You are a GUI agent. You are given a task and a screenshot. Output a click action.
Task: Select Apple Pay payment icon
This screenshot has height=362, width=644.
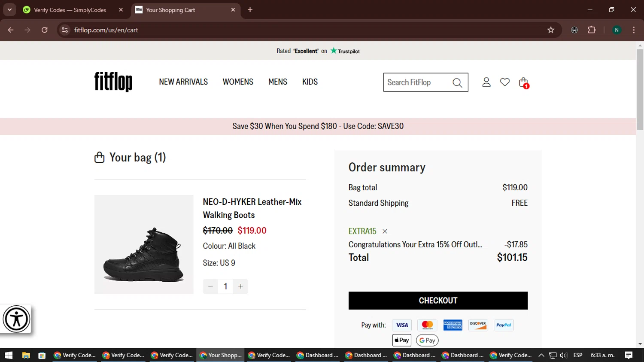402,341
